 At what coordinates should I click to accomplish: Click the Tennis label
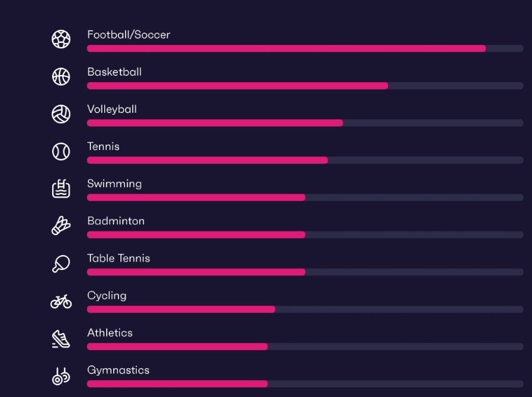(x=104, y=146)
